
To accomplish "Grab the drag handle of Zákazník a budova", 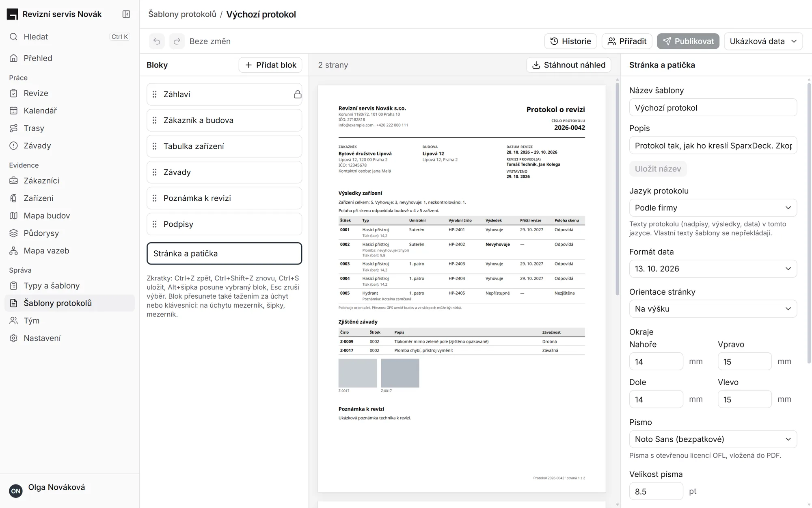I will click(154, 120).
